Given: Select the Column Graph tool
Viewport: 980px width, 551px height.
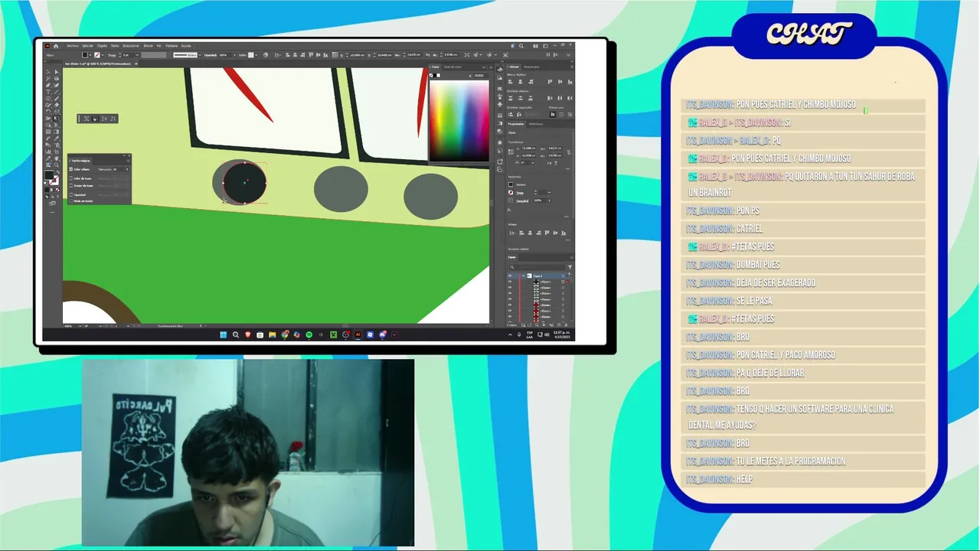Looking at the screenshot, I should click(x=48, y=152).
